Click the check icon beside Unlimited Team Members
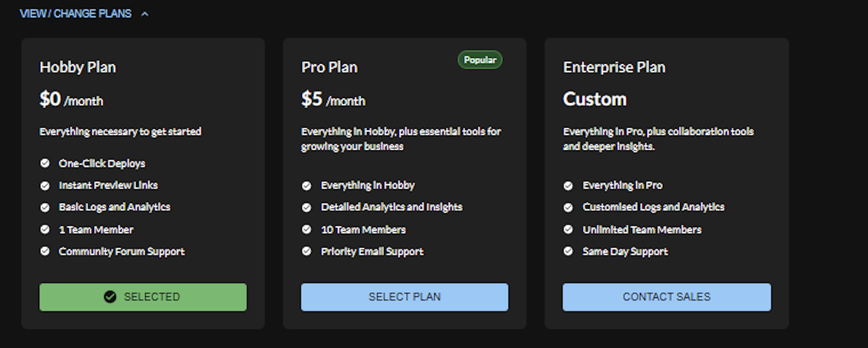Viewport: 868px width, 348px height. coord(568,230)
